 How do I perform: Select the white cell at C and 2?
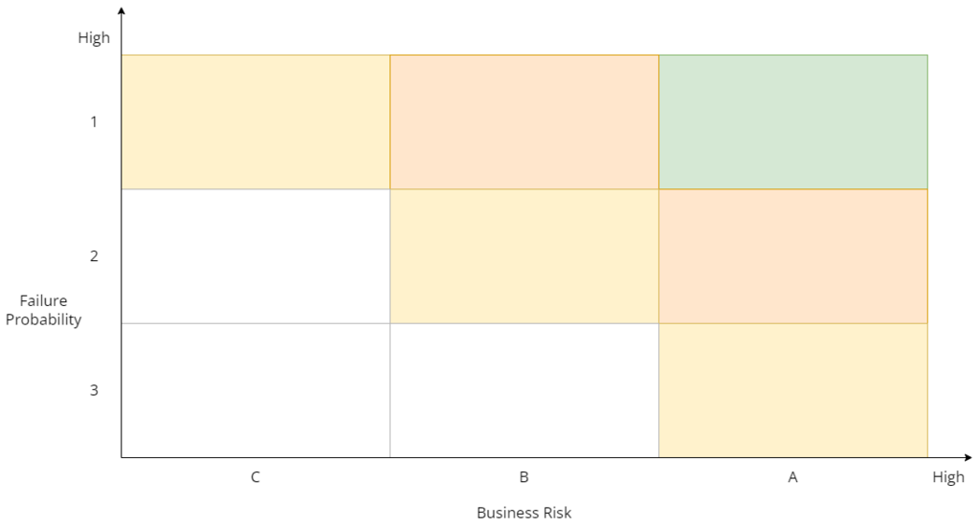256,256
